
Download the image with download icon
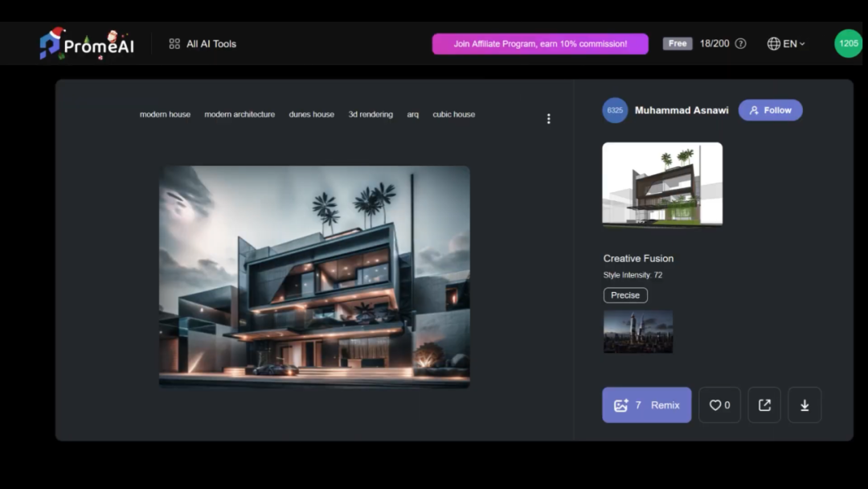805,405
